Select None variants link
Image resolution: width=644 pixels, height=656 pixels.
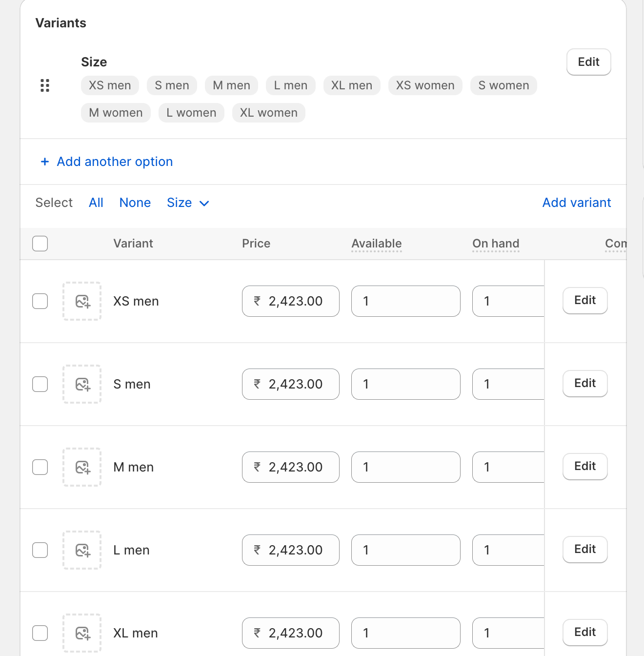click(x=135, y=203)
